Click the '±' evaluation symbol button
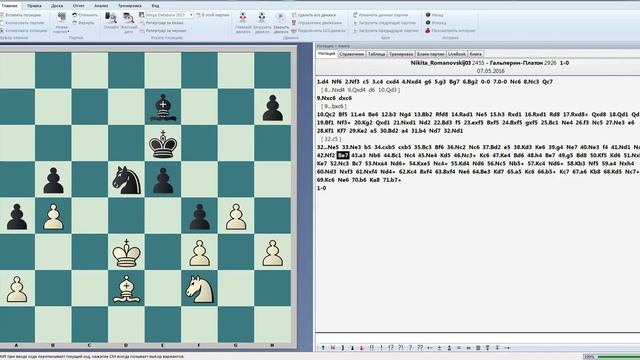Viewport: 640px width, 360px height. 440,348
